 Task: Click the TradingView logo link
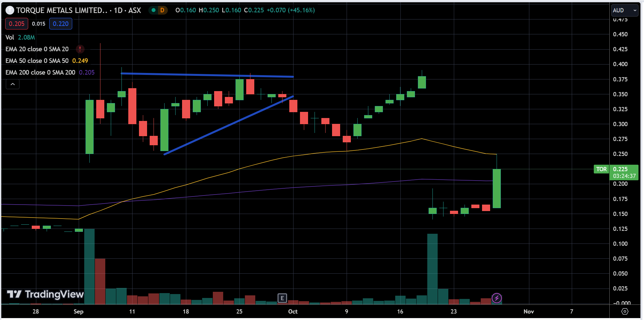pos(45,294)
